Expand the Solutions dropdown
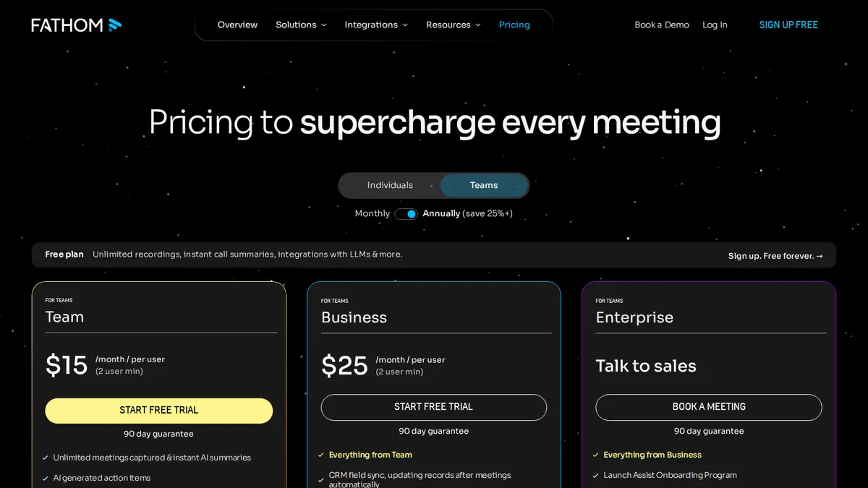The height and width of the screenshot is (488, 868). [x=301, y=25]
